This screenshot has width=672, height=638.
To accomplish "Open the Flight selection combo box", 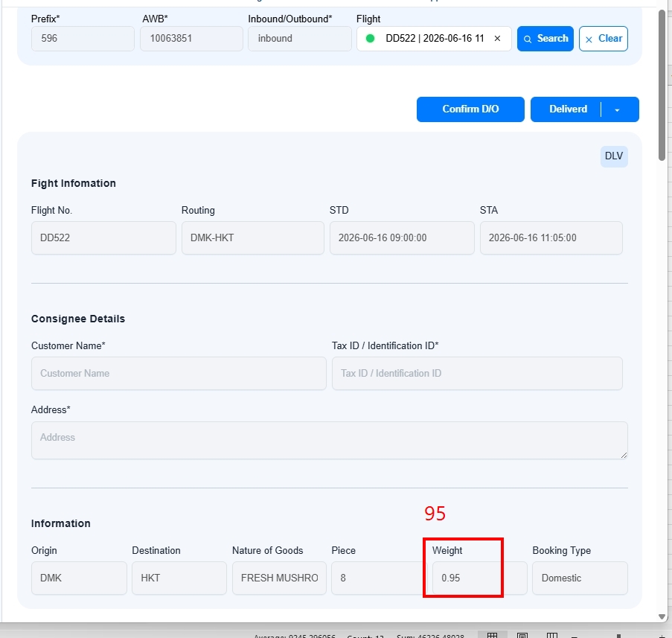I will (434, 39).
